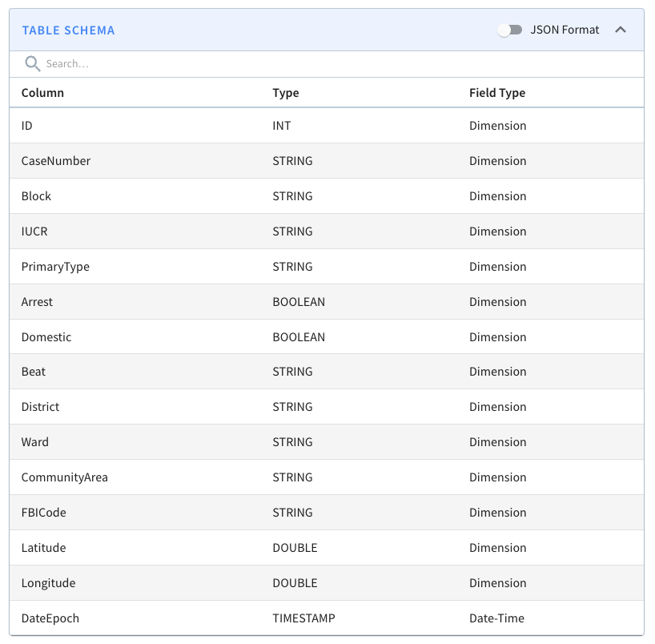Click the CommunityArea column name
This screenshot has height=644, width=655.
pos(64,477)
